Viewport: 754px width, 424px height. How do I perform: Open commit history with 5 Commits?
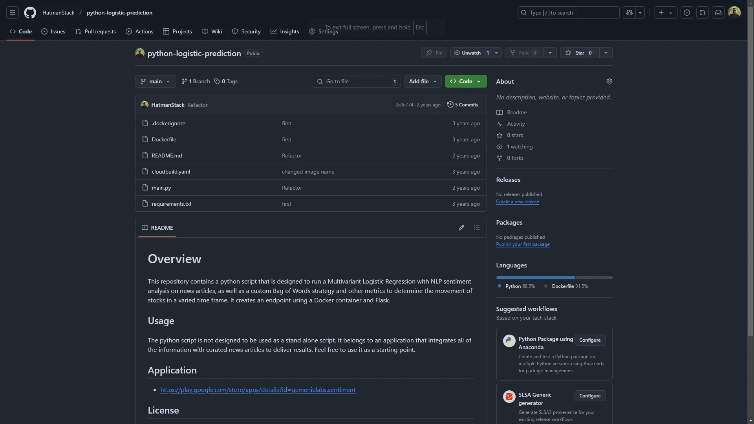[x=463, y=104]
